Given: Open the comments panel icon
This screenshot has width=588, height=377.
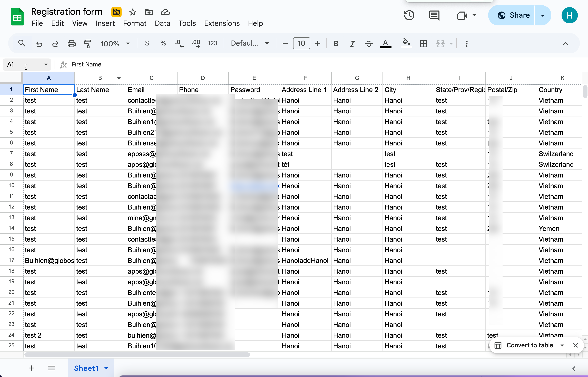Looking at the screenshot, I should coord(434,15).
